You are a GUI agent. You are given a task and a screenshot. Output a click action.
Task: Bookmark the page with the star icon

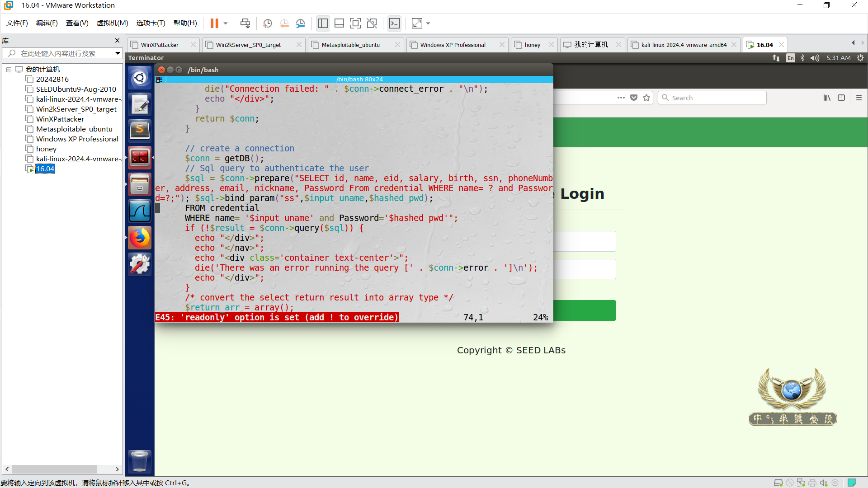pyautogui.click(x=646, y=98)
